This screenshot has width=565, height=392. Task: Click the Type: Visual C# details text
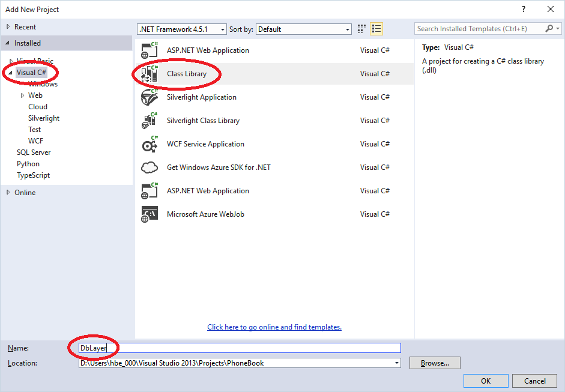pos(448,47)
